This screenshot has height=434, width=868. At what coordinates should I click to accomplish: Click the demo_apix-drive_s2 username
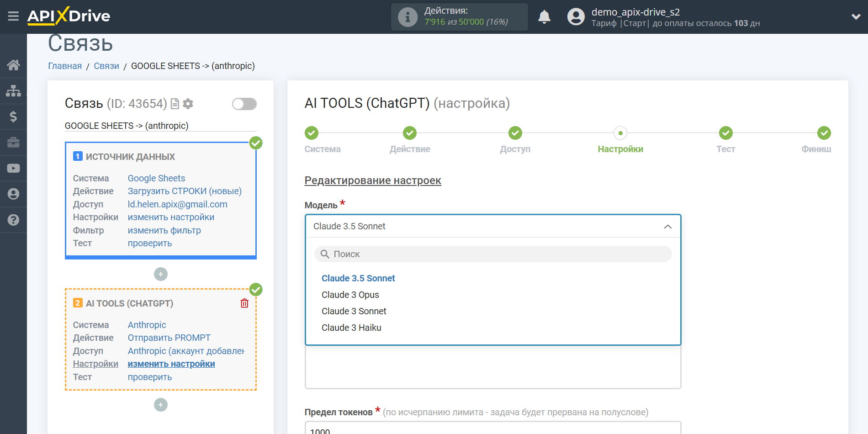click(635, 12)
